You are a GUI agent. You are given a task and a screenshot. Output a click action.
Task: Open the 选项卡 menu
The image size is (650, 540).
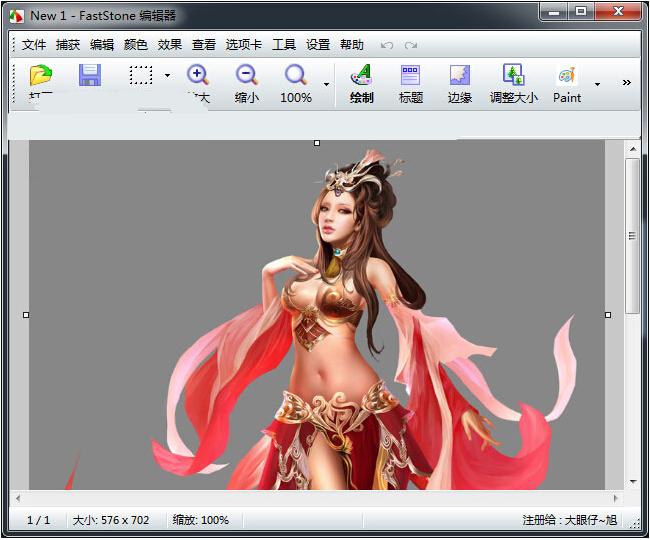tap(243, 45)
